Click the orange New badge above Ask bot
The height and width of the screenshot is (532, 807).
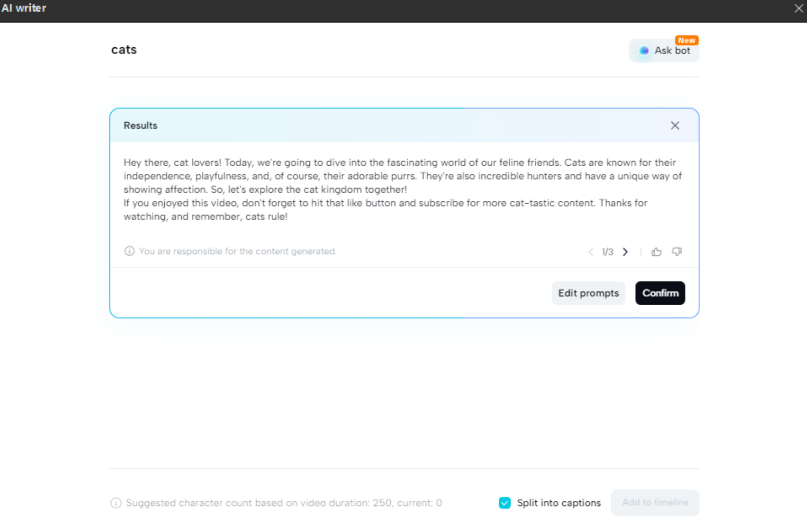(x=687, y=40)
